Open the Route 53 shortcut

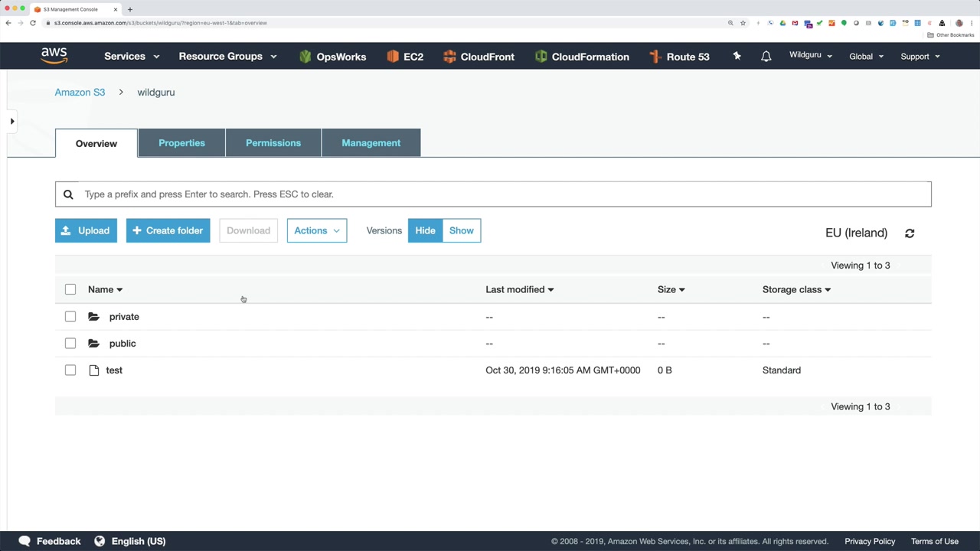click(x=679, y=57)
